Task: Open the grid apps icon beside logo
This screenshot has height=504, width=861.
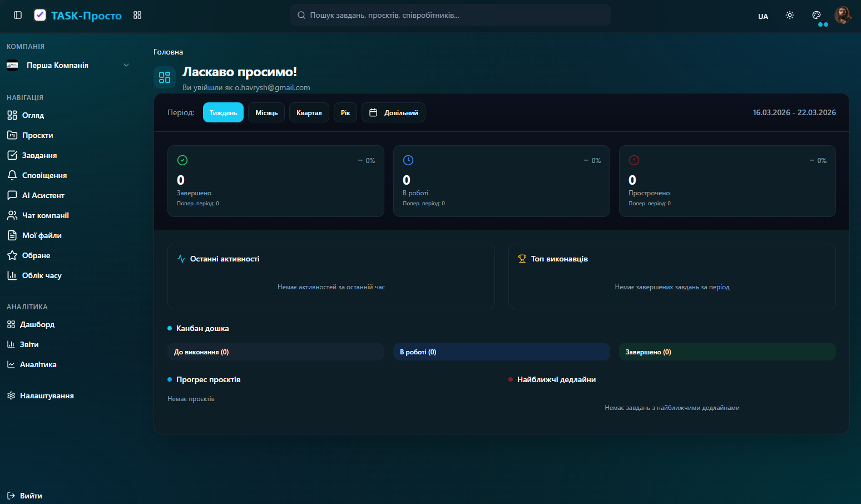Action: (x=137, y=15)
